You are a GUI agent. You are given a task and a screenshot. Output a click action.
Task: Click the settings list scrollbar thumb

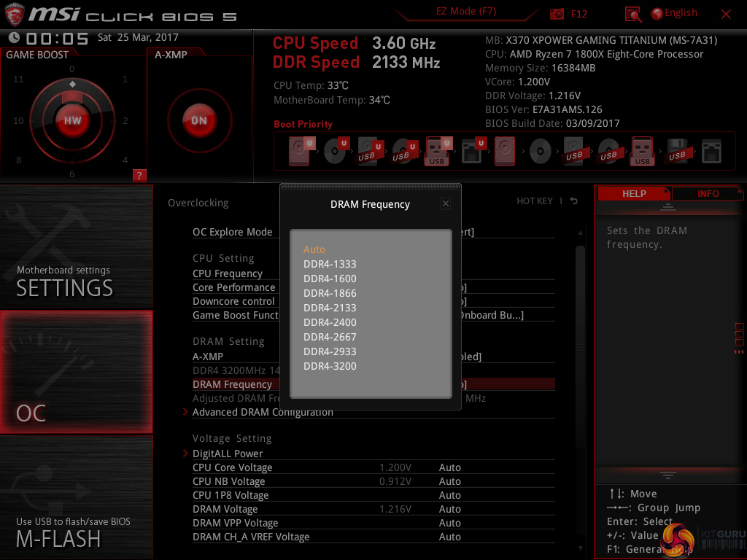580,348
